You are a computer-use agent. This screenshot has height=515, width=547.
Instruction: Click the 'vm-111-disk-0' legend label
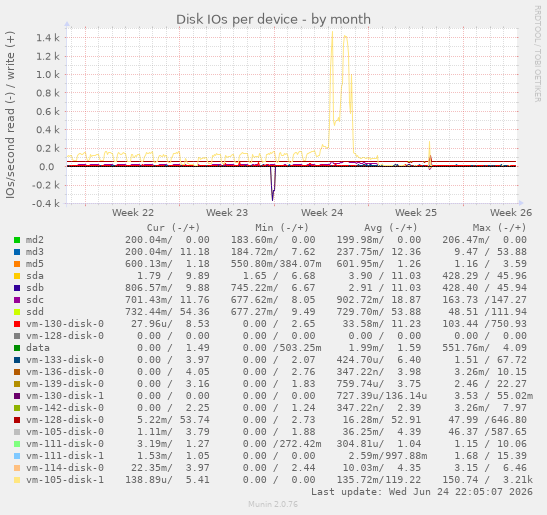click(x=65, y=444)
